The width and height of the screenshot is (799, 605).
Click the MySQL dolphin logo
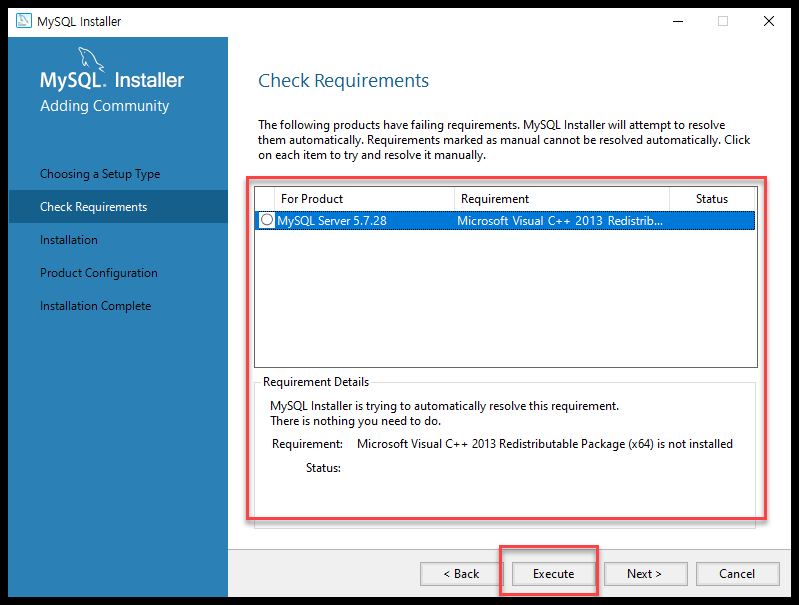click(x=91, y=59)
